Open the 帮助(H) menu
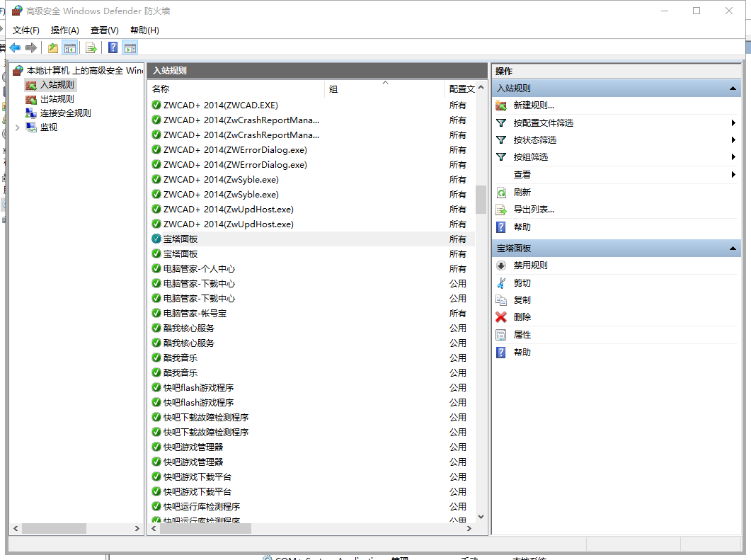751x560 pixels. (x=144, y=30)
